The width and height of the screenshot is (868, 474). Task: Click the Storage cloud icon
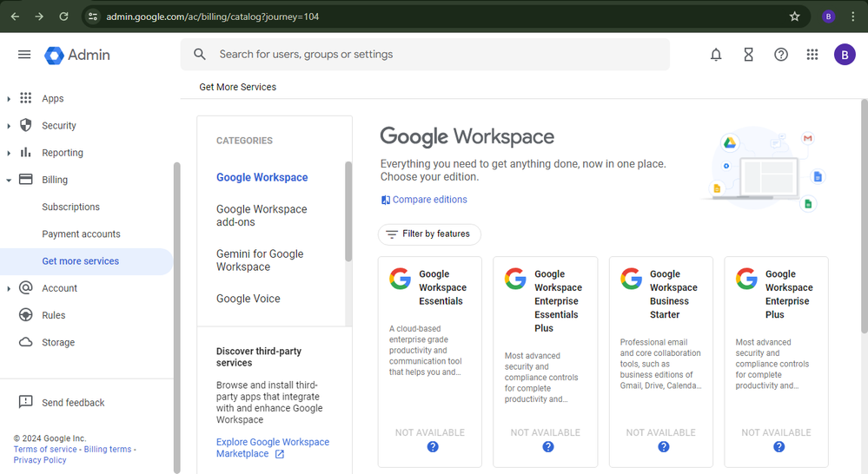pos(25,342)
